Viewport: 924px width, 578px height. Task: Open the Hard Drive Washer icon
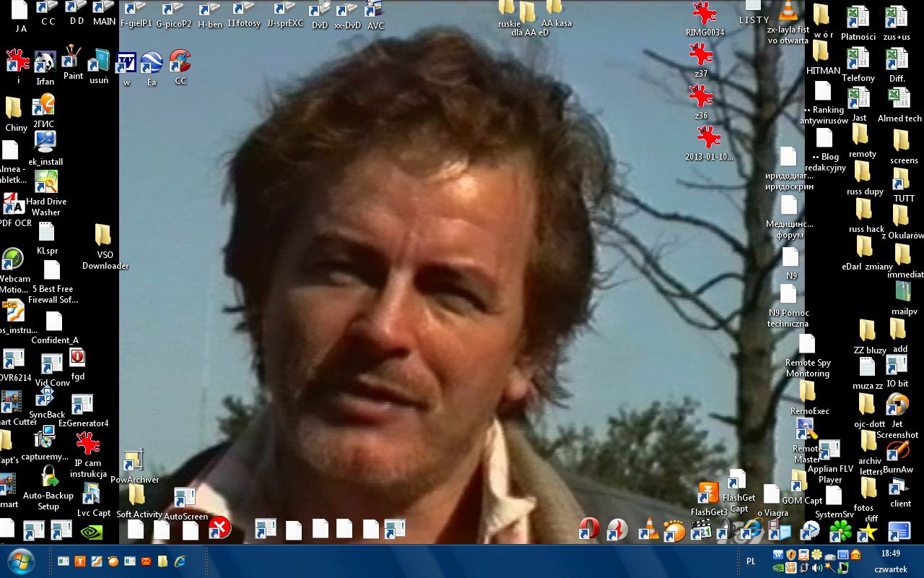[x=46, y=182]
